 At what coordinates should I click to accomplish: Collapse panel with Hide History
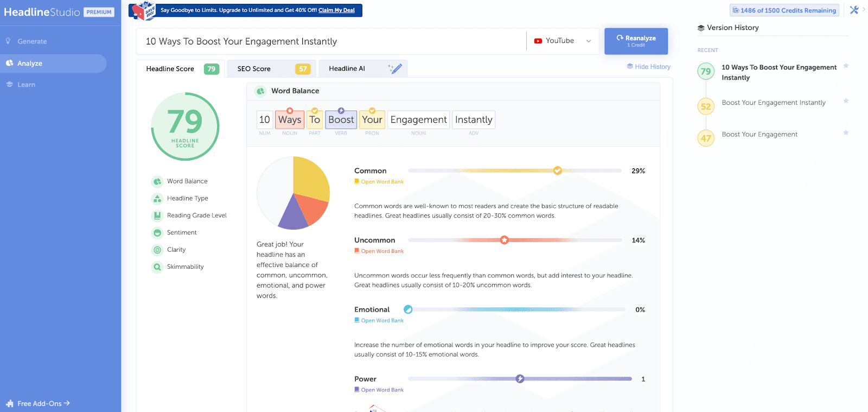point(648,67)
